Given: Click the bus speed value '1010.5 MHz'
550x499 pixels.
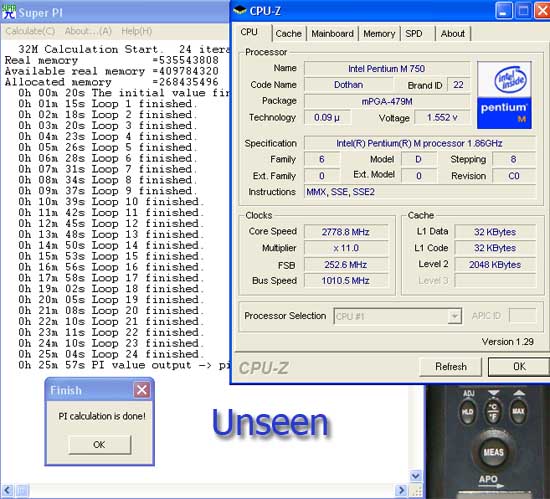Looking at the screenshot, I should coord(346,281).
